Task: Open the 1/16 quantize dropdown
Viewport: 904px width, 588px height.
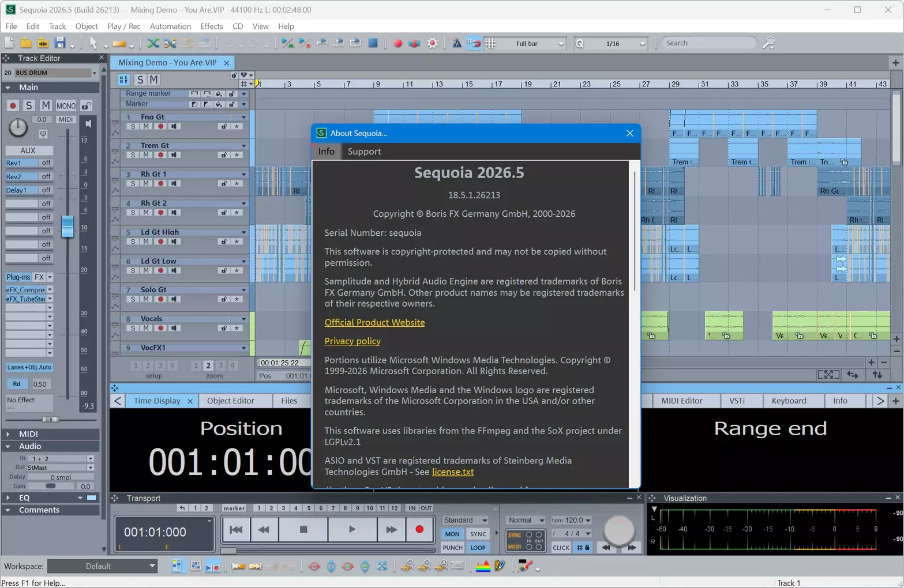Action: [x=643, y=44]
